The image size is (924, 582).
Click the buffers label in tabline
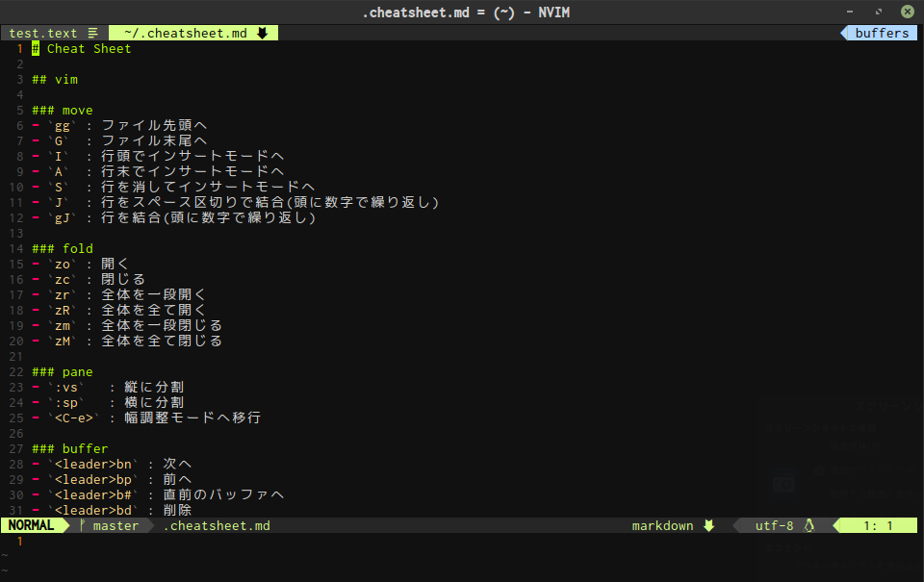click(882, 33)
